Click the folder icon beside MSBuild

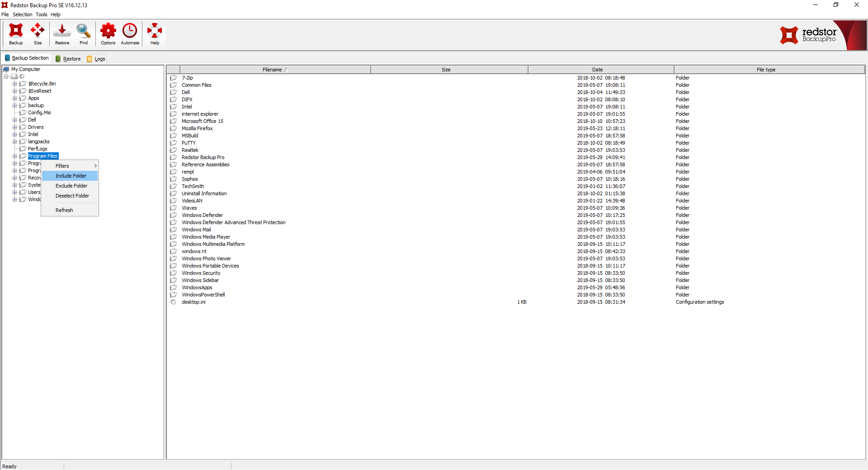point(173,136)
